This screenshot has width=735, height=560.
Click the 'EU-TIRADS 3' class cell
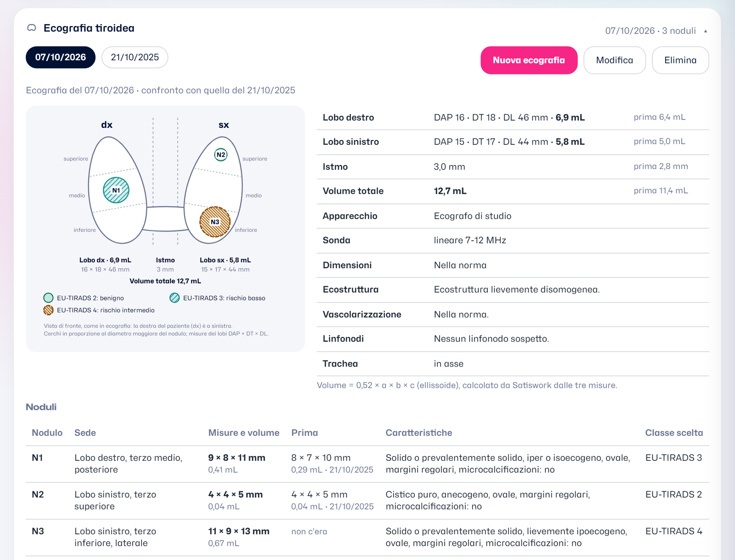673,458
